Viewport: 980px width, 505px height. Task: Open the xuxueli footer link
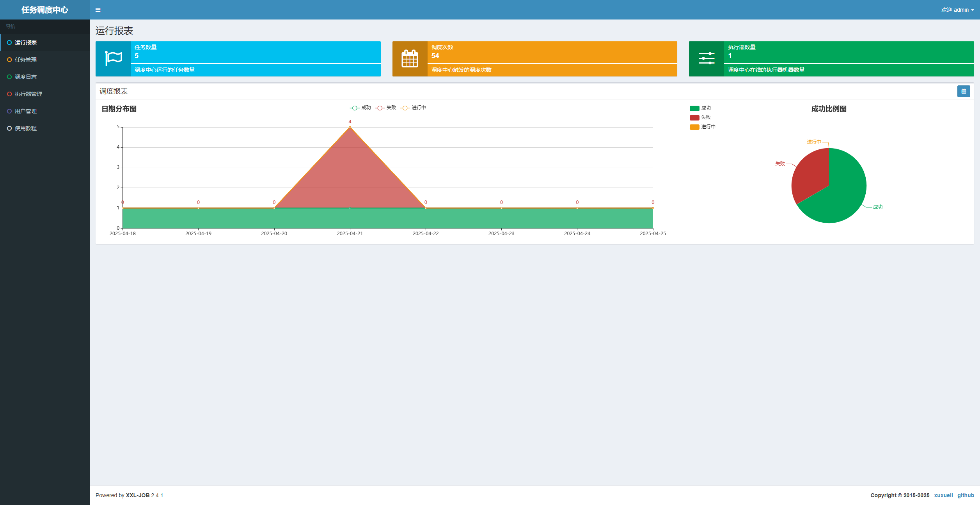[x=943, y=495]
